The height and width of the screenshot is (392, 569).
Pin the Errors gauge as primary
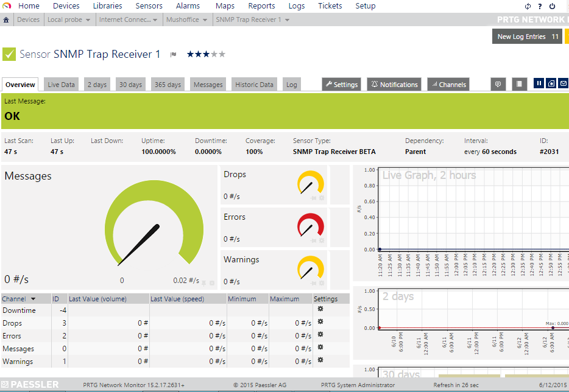coord(314,240)
